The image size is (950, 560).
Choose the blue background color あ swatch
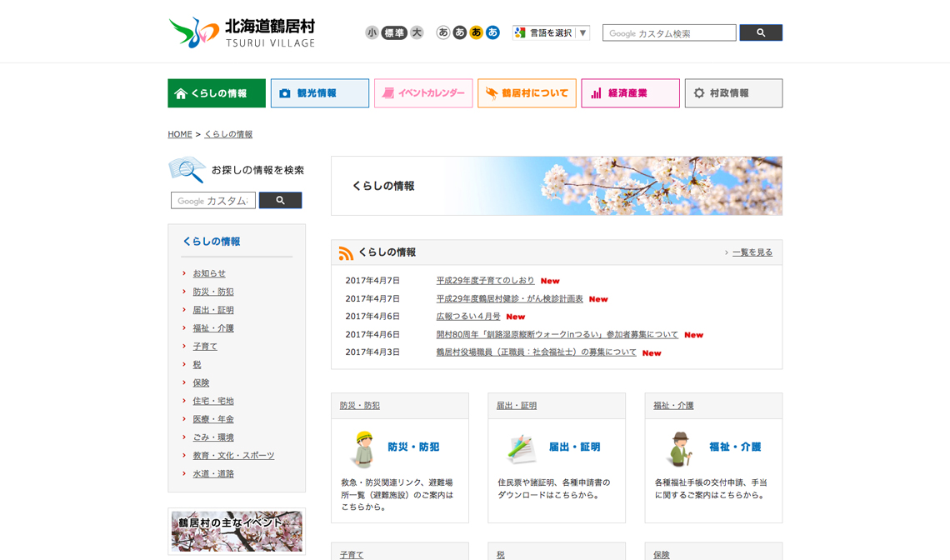(x=493, y=32)
